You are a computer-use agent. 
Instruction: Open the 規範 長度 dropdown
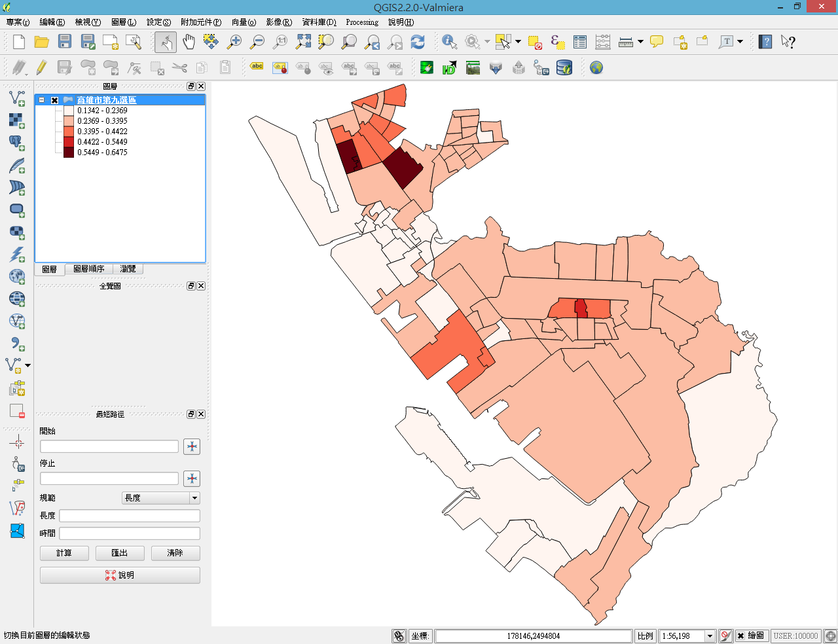click(x=160, y=498)
